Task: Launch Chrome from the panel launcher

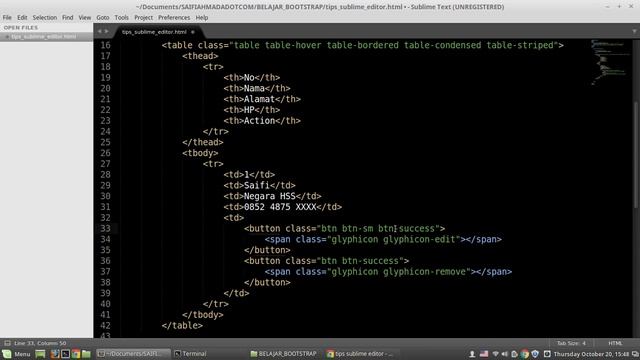Action: [x=76, y=354]
